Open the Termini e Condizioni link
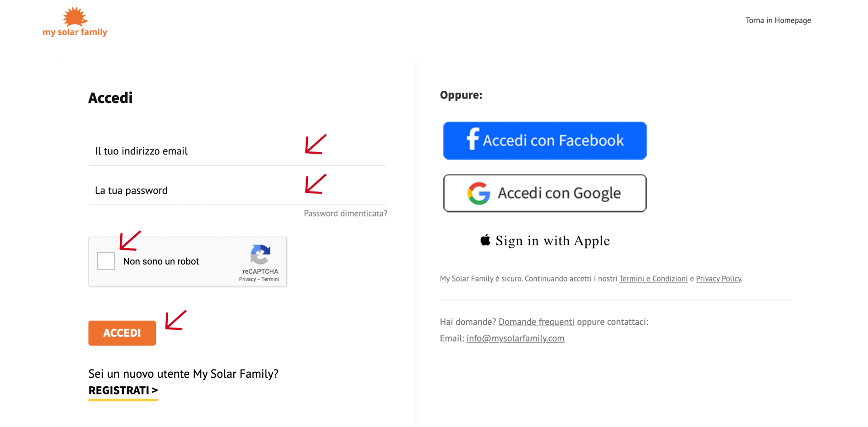Image resolution: width=868 pixels, height=427 pixels. [x=653, y=279]
